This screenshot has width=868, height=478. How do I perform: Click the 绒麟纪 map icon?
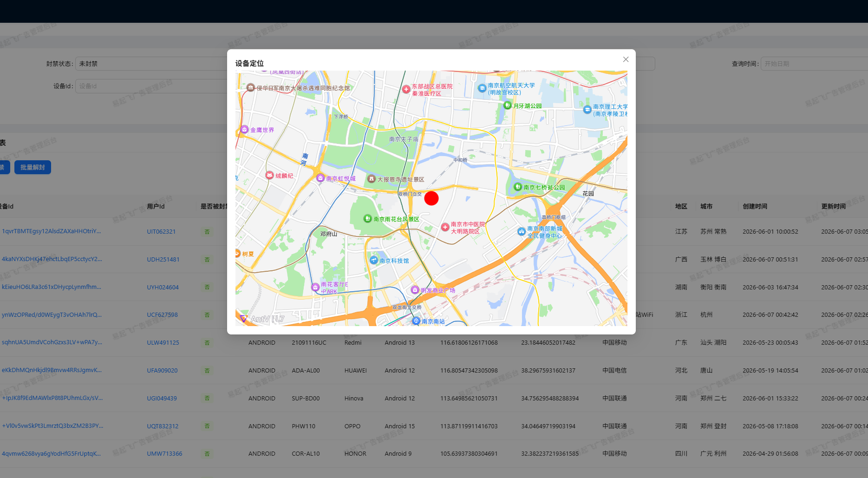(x=269, y=175)
